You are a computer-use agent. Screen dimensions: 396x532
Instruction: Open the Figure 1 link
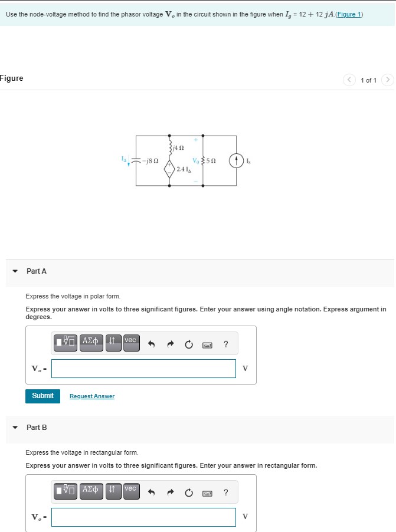[348, 14]
